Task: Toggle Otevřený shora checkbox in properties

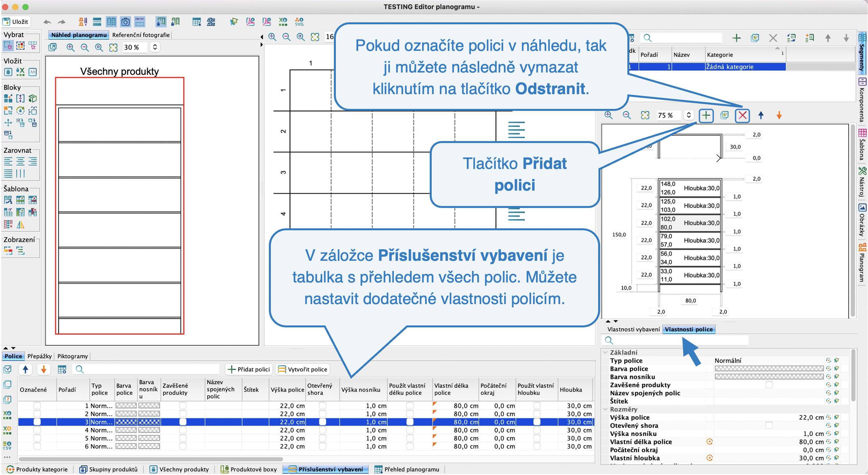Action: point(769,426)
